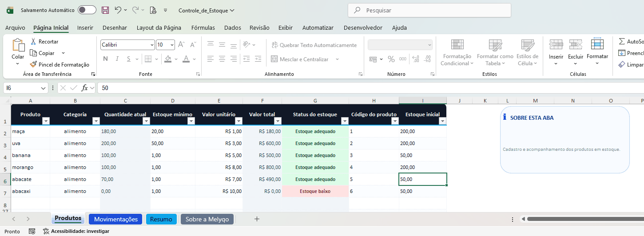This screenshot has width=644, height=236.
Task: Click Acessibilidade: investigar in the status bar
Action: pyautogui.click(x=76, y=231)
